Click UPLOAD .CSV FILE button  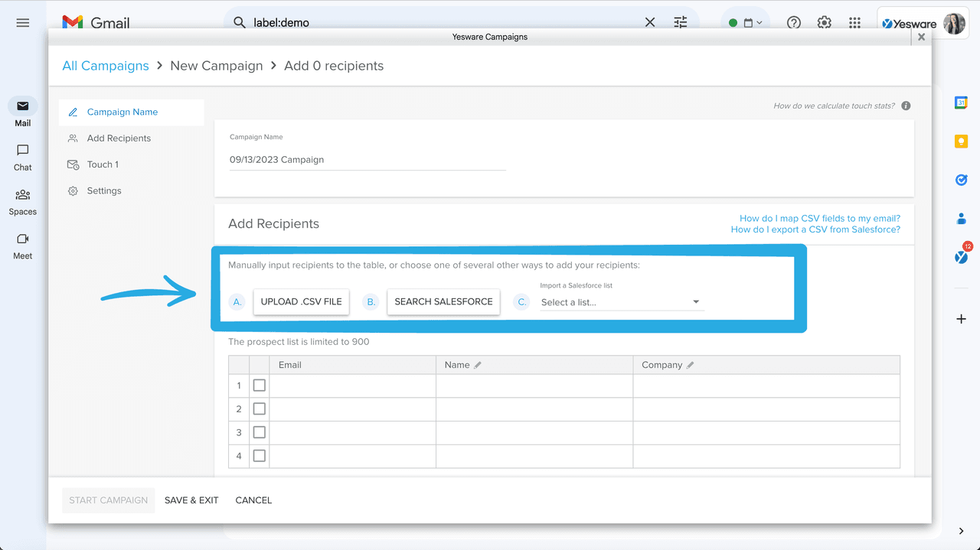coord(301,302)
